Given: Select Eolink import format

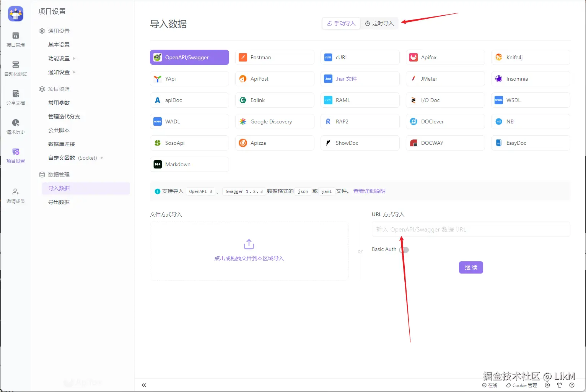Looking at the screenshot, I should coord(275,100).
